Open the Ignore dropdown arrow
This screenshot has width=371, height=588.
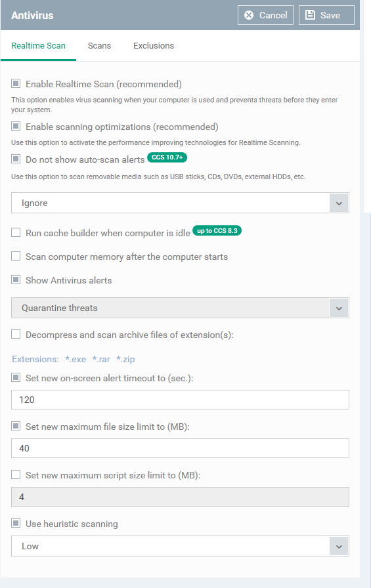tap(339, 203)
